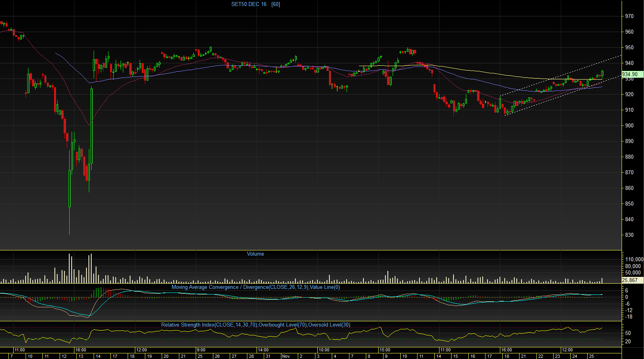The width and height of the screenshot is (644, 359).
Task: Click the 830 level on price scale
Action: coord(629,235)
